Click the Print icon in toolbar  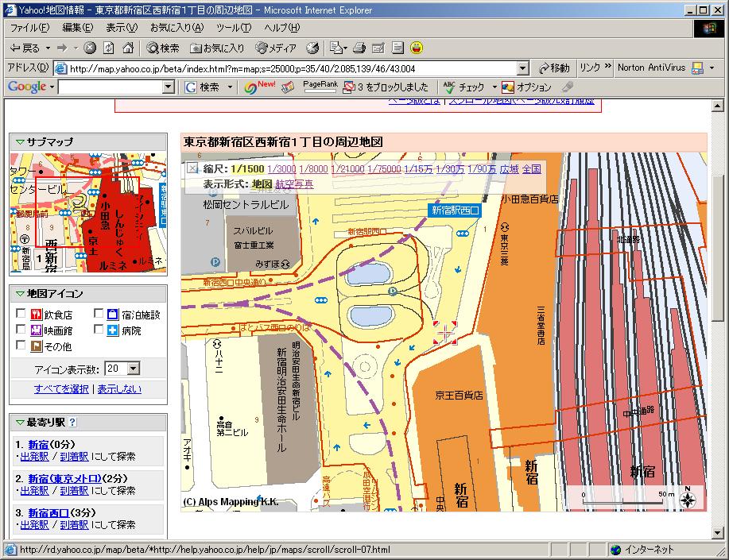coord(359,48)
